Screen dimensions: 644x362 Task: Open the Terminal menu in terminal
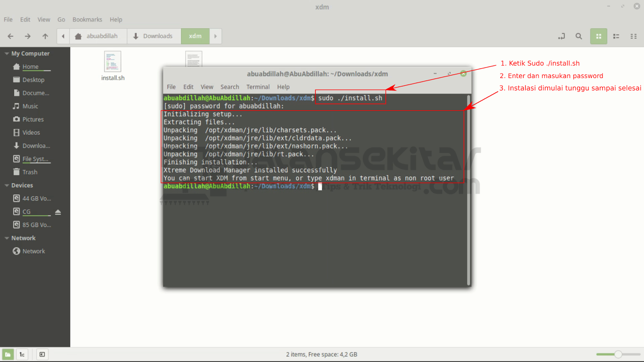(x=258, y=87)
